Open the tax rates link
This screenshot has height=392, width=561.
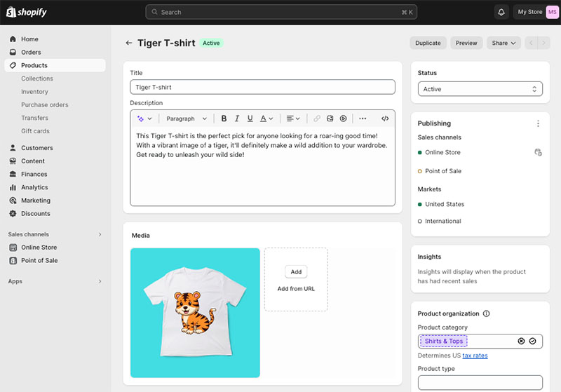[475, 356]
